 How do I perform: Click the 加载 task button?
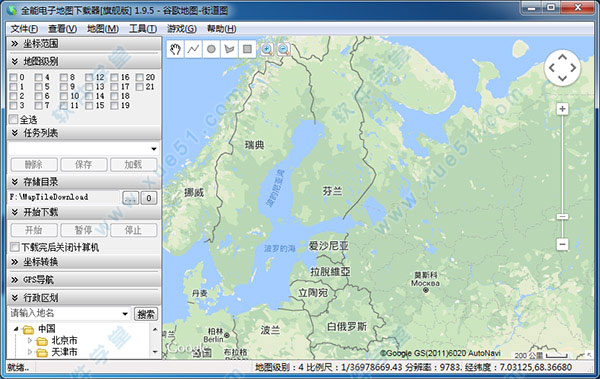[x=134, y=165]
